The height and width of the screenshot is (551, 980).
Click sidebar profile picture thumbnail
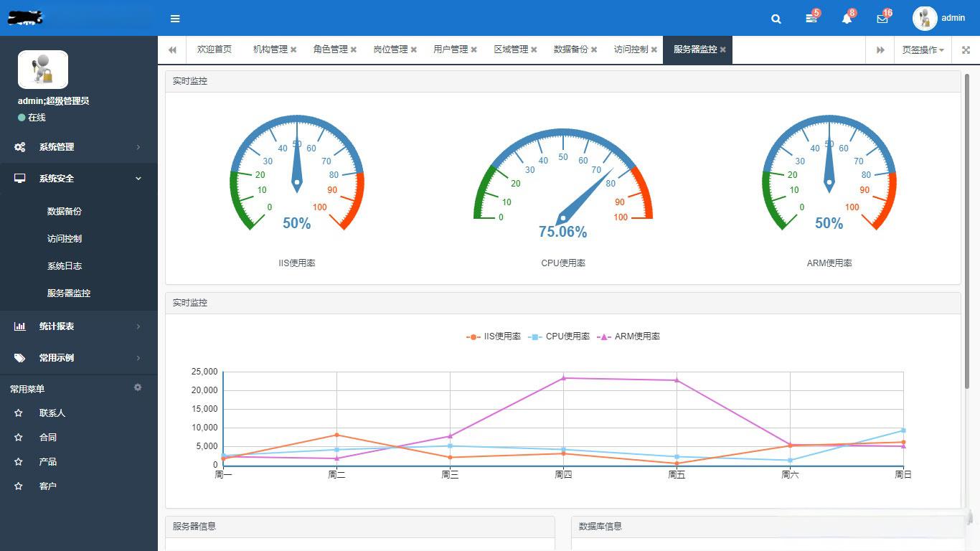(x=43, y=70)
